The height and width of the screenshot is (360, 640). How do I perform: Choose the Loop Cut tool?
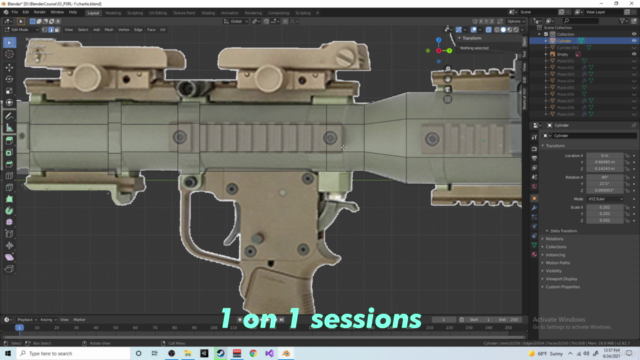point(9,176)
